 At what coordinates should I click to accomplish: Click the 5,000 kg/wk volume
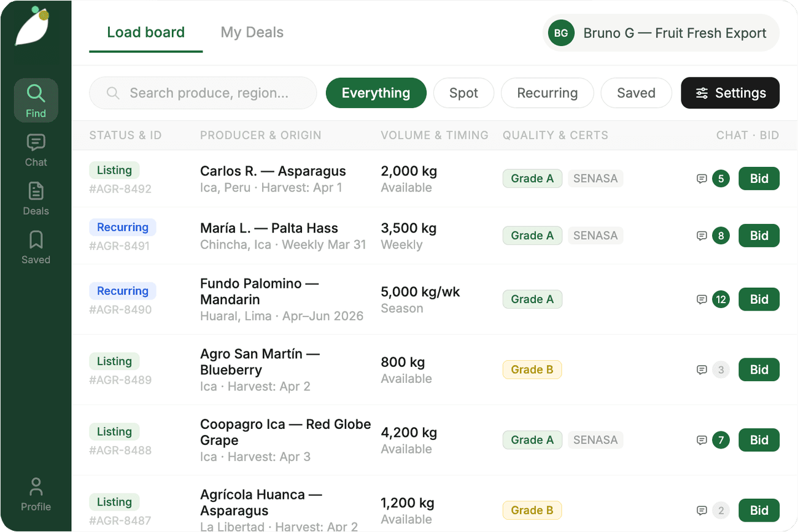(420, 292)
